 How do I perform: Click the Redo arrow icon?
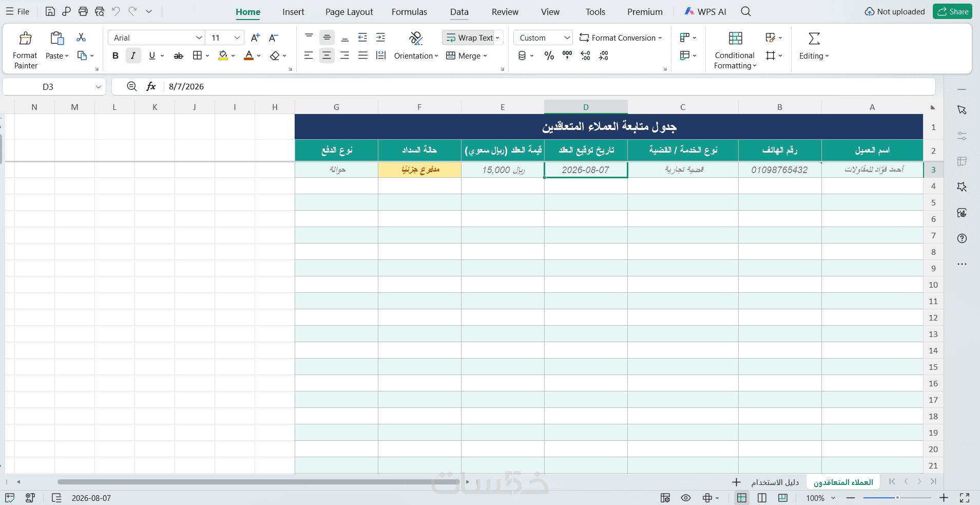coord(132,11)
